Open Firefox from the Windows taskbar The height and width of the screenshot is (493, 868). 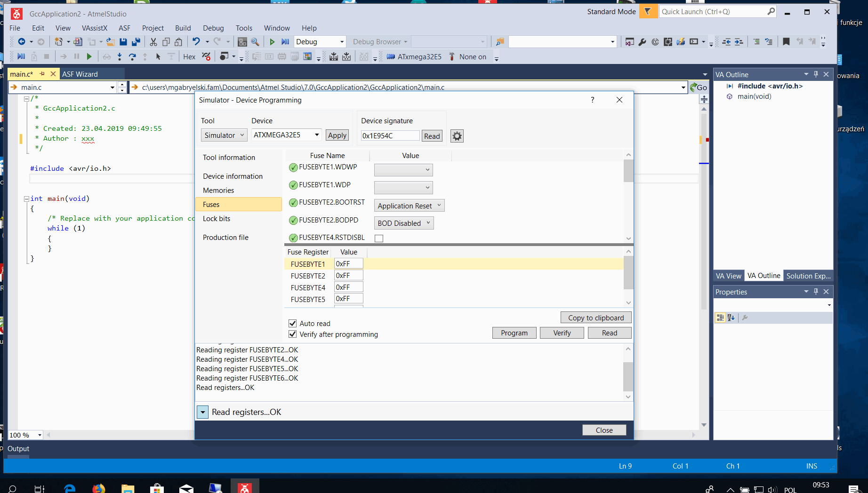coord(98,488)
